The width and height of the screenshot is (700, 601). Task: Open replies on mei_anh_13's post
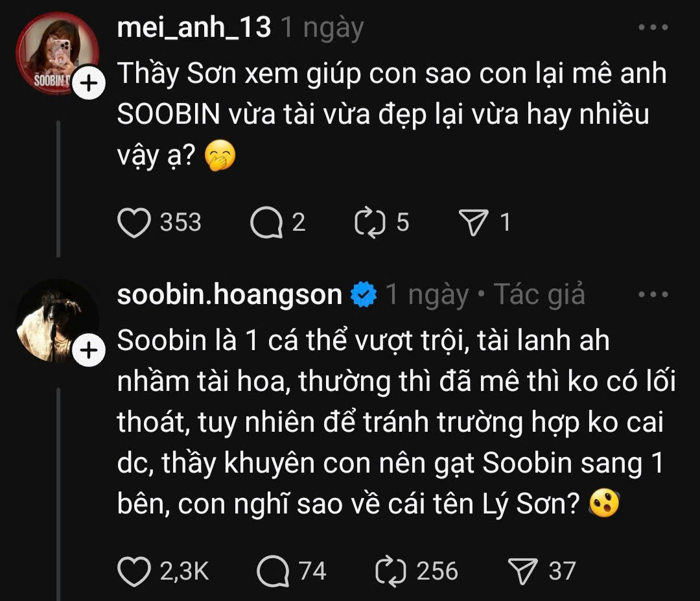click(266, 223)
